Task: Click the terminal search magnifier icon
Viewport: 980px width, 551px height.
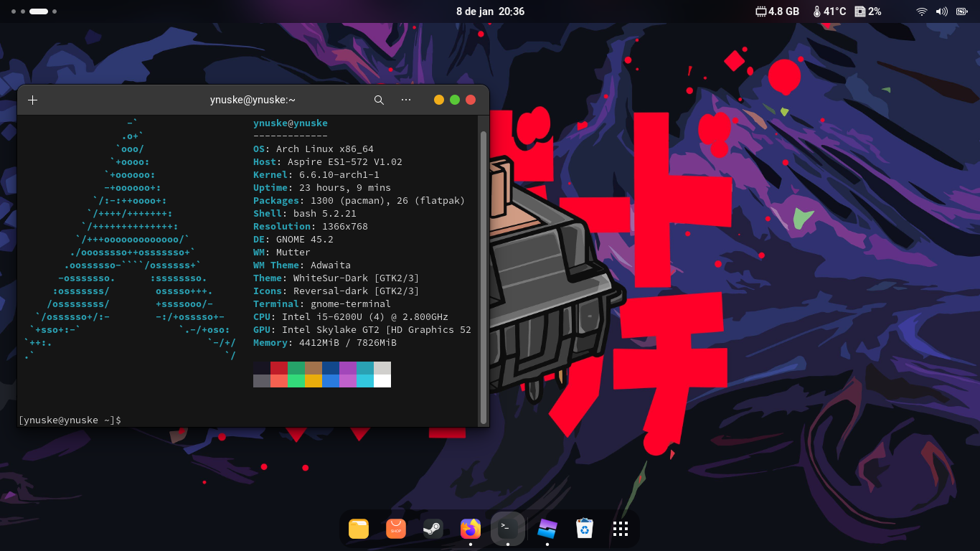Action: coord(379,100)
